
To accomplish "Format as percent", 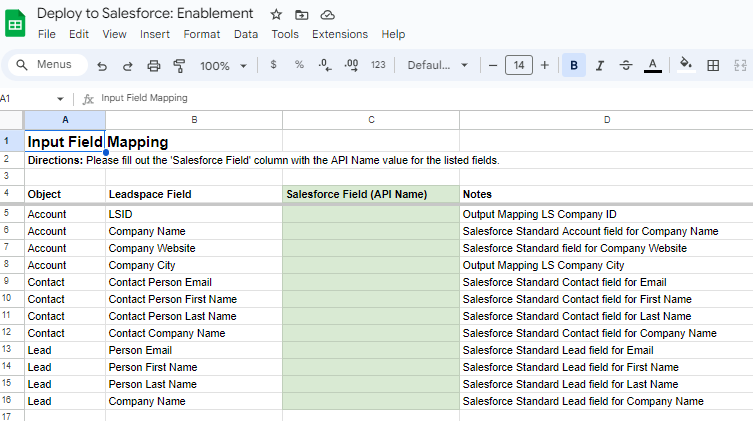I will (299, 65).
